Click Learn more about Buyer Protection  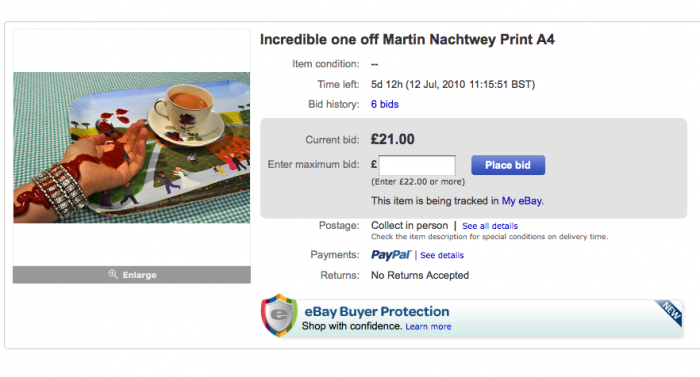click(428, 327)
